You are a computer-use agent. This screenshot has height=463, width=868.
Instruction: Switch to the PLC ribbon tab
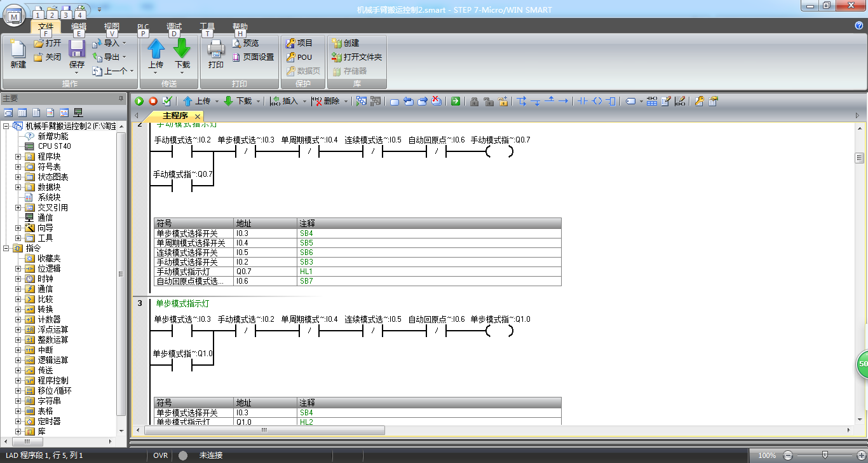click(x=143, y=27)
